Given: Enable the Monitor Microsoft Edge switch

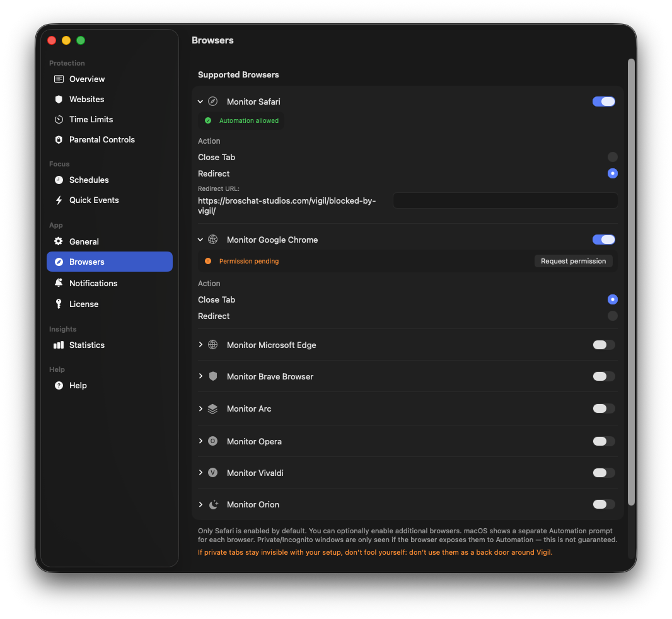Looking at the screenshot, I should (x=603, y=345).
